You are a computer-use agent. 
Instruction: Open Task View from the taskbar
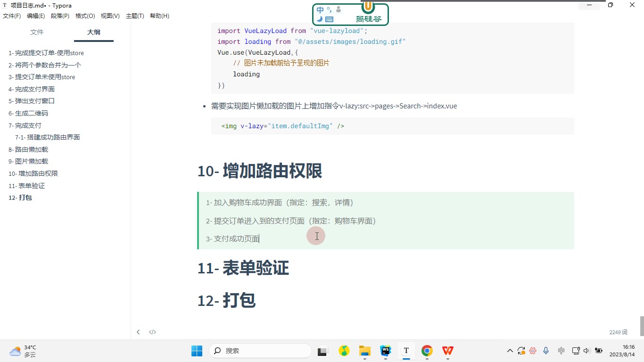(x=322, y=351)
